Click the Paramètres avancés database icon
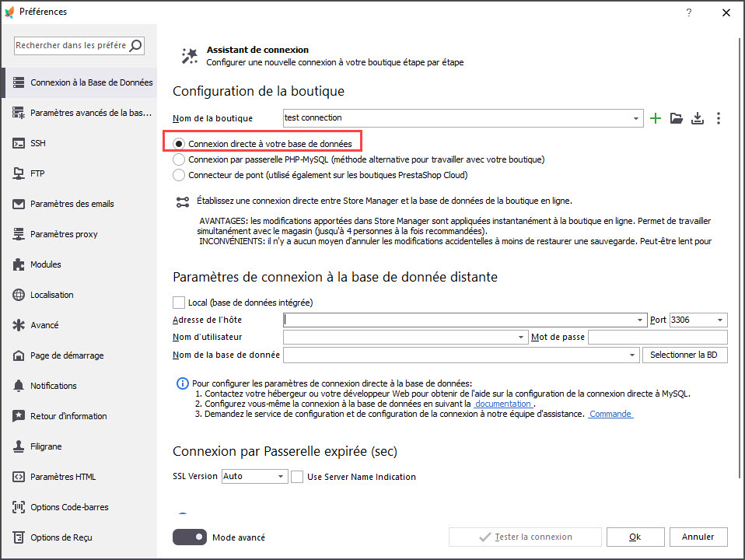Viewport: 745px width, 560px height. point(19,113)
